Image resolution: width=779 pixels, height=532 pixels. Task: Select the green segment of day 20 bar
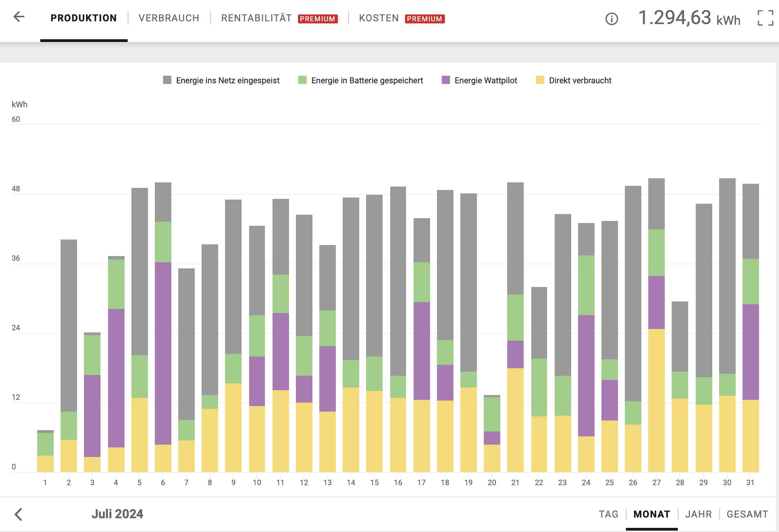(492, 414)
